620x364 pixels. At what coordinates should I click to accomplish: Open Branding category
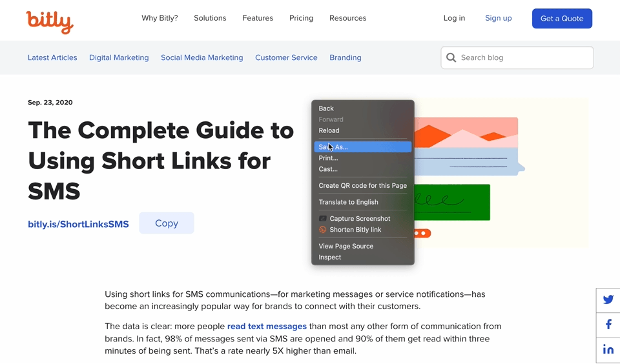click(346, 57)
